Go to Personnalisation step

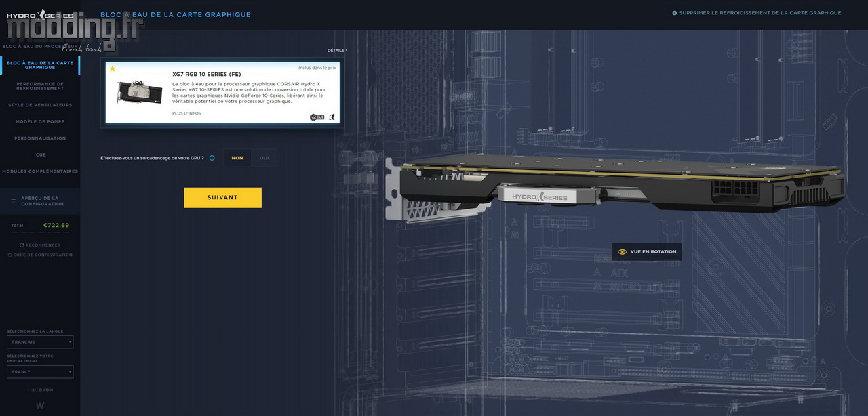[40, 138]
